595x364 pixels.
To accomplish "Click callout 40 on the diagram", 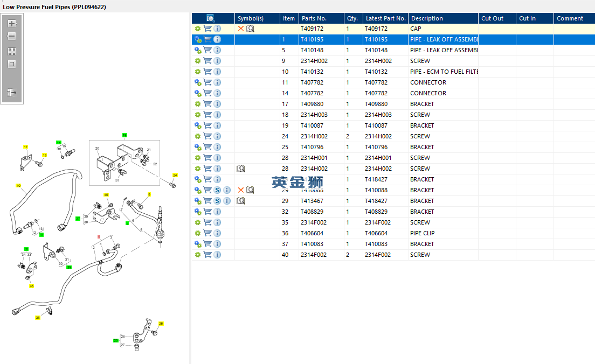I will pos(106,194).
